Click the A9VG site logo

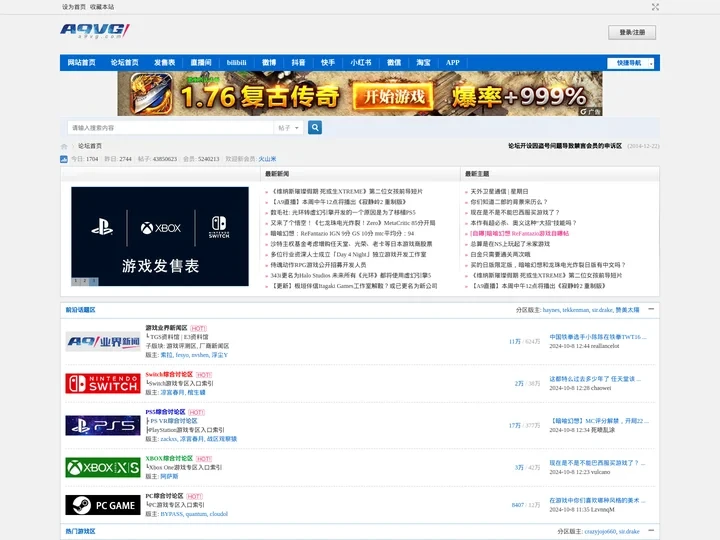tap(95, 31)
